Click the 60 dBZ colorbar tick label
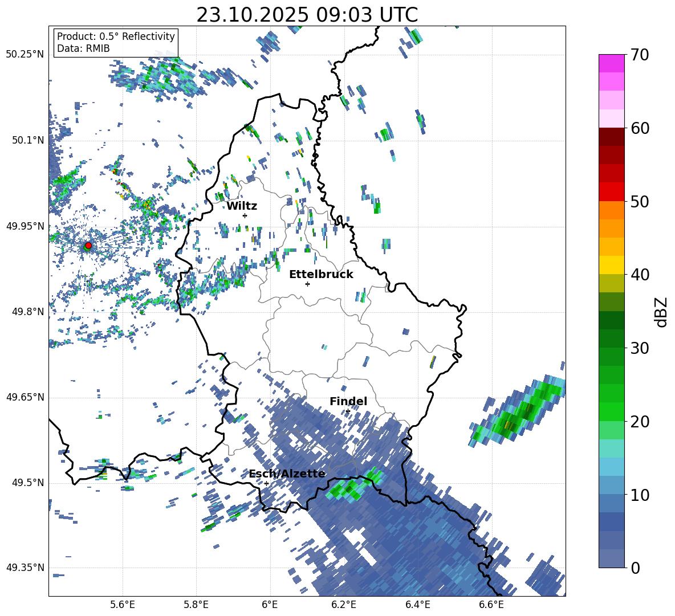Screen dimensions: 675x616 click(x=640, y=128)
